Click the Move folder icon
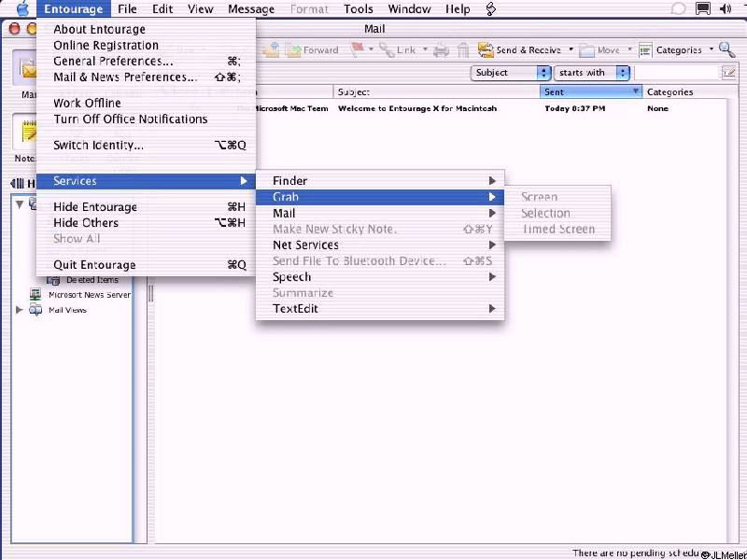The image size is (747, 560). (586, 50)
